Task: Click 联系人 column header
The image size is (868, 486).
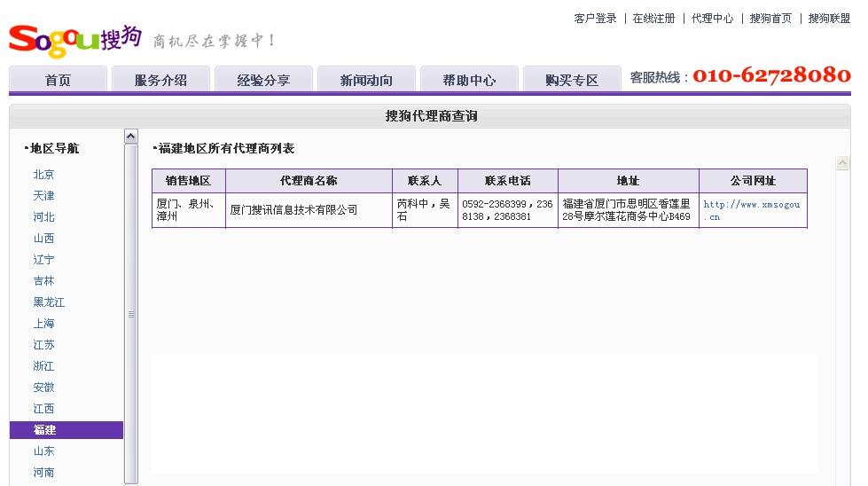Action: pos(426,180)
